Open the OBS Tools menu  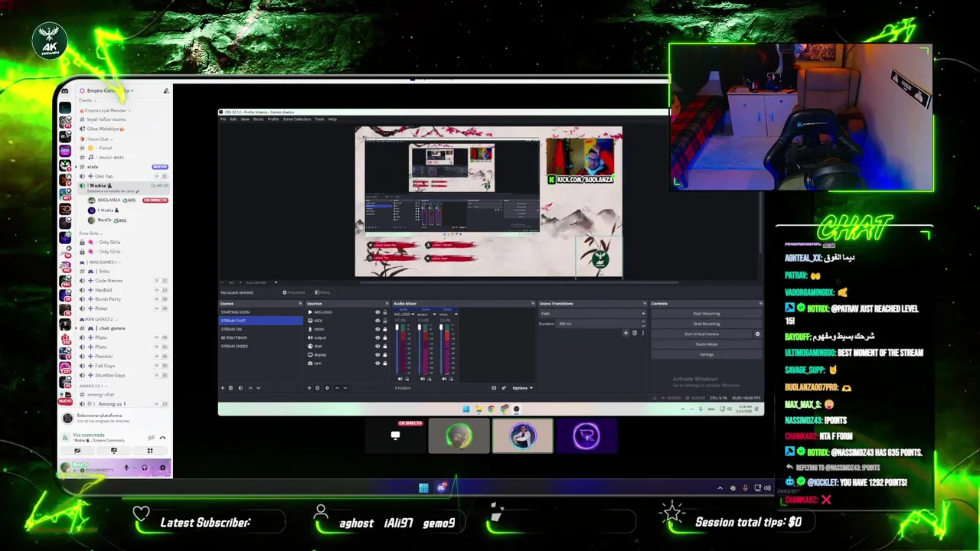[319, 119]
